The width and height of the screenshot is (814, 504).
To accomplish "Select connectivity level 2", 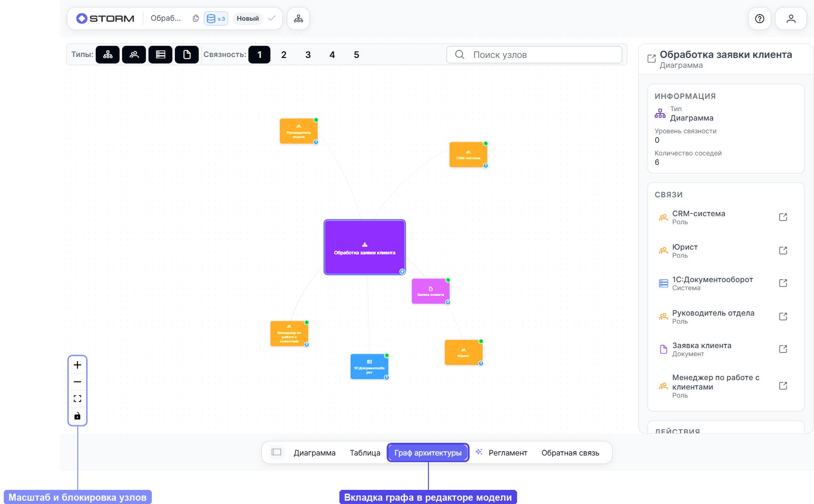I will click(x=284, y=55).
